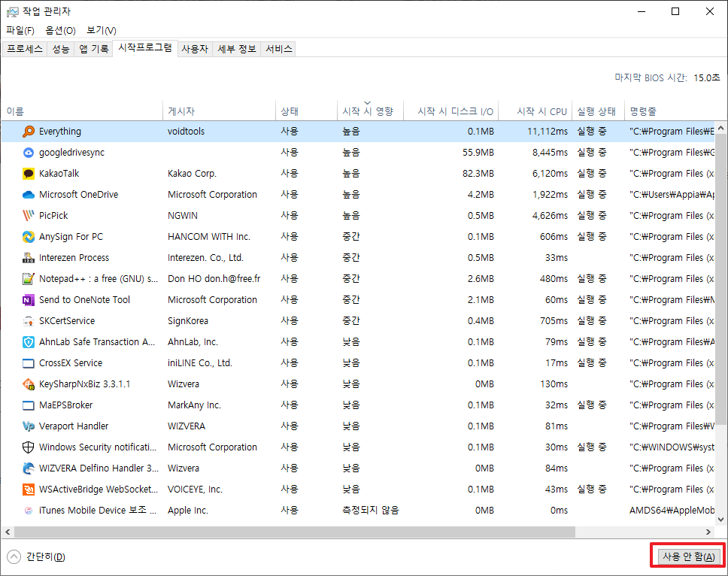The width and height of the screenshot is (728, 576).
Task: Click the CrossEX Service icon
Action: pos(29,363)
